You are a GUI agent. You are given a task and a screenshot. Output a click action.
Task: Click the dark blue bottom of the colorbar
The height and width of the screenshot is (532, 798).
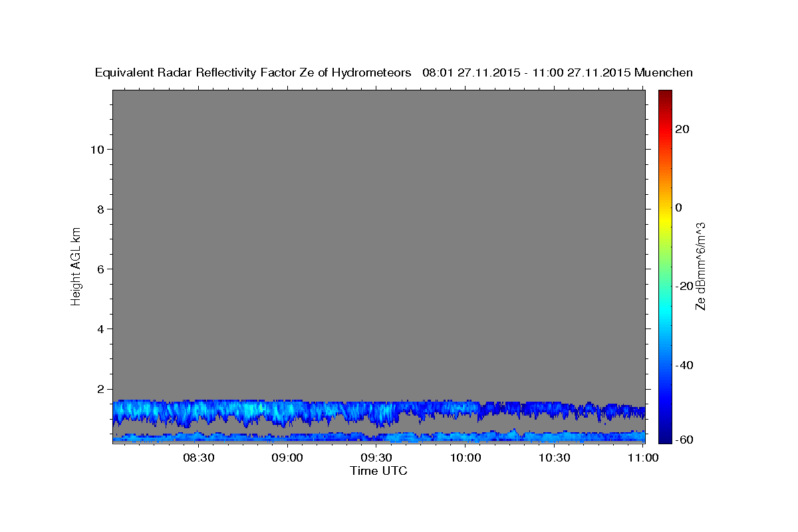665,436
